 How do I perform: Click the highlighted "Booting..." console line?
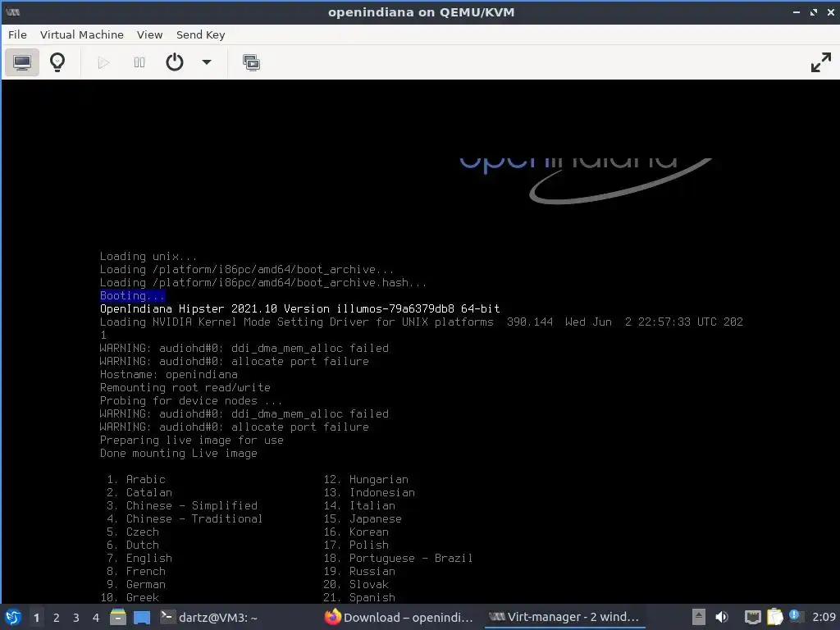pos(132,295)
